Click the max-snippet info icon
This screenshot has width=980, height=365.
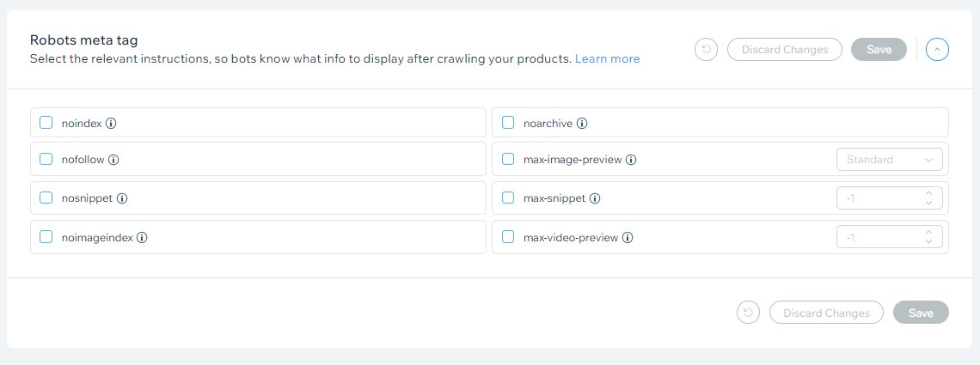(595, 198)
